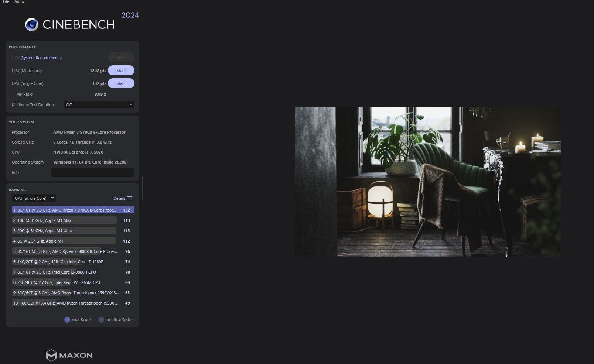Viewport: 594px width, 364px height.
Task: Click the disabled GPU Start button
Action: point(121,58)
